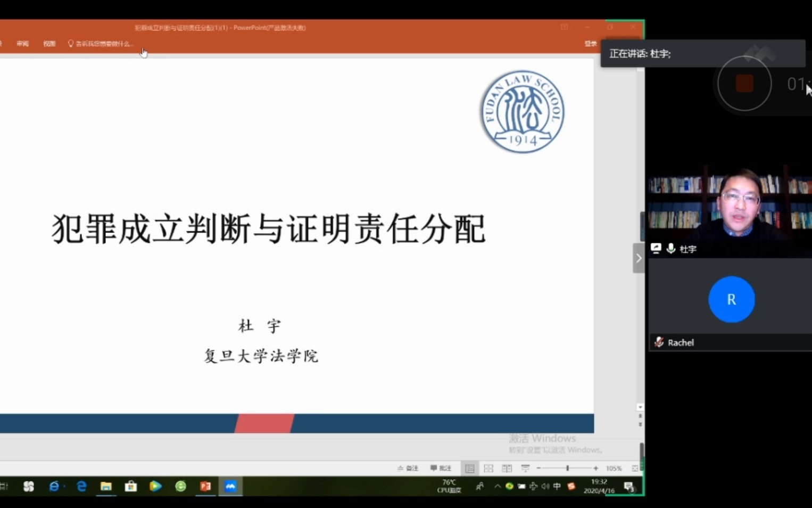812x508 pixels.
Task: Click the zoom slider handle
Action: [x=568, y=468]
